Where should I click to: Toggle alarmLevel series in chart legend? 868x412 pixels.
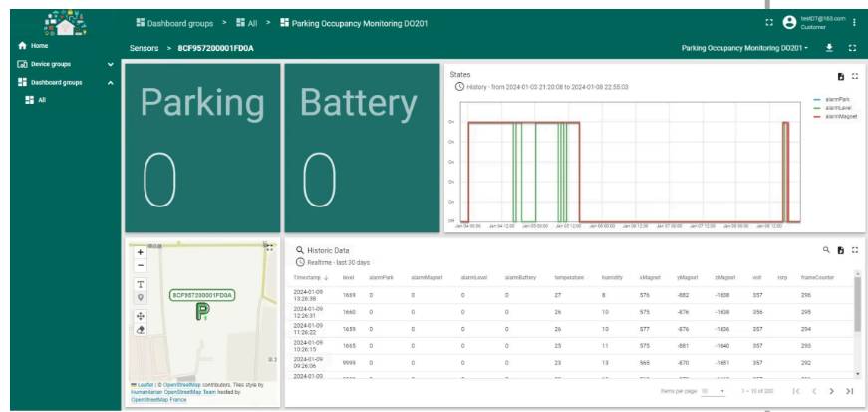point(835,108)
